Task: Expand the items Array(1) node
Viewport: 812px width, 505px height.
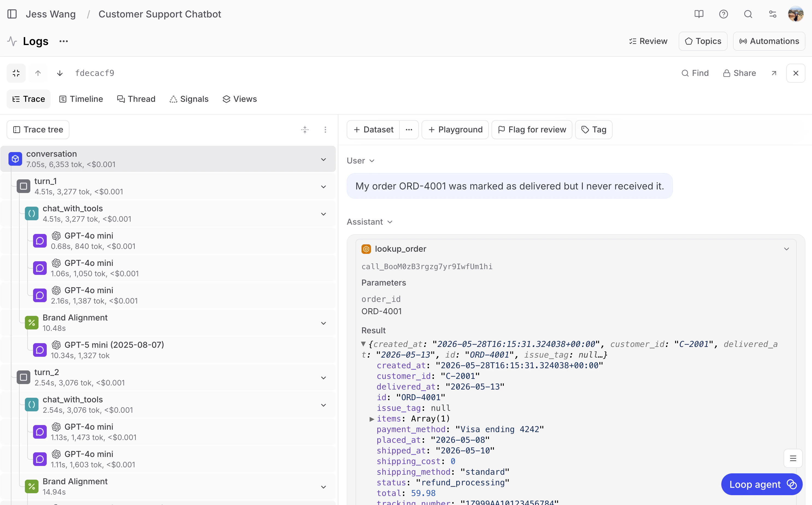Action: click(372, 419)
